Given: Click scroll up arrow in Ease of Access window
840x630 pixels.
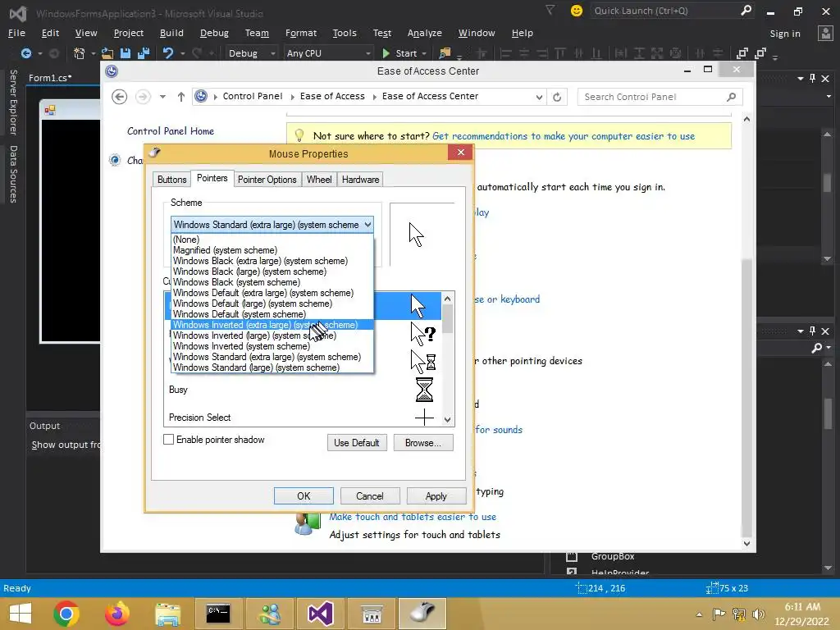Looking at the screenshot, I should coord(746,119).
